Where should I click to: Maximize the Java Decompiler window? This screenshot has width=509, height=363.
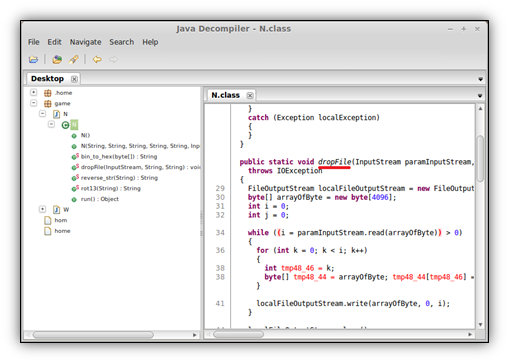tap(464, 29)
